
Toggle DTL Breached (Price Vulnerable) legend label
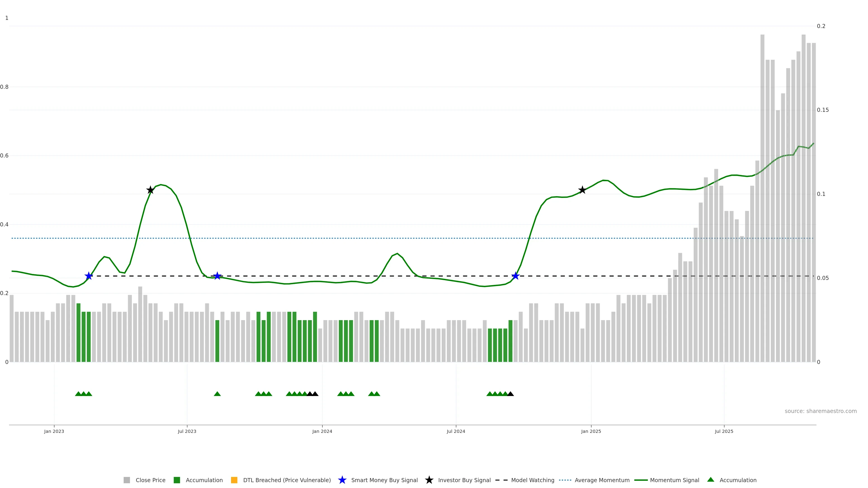click(287, 480)
